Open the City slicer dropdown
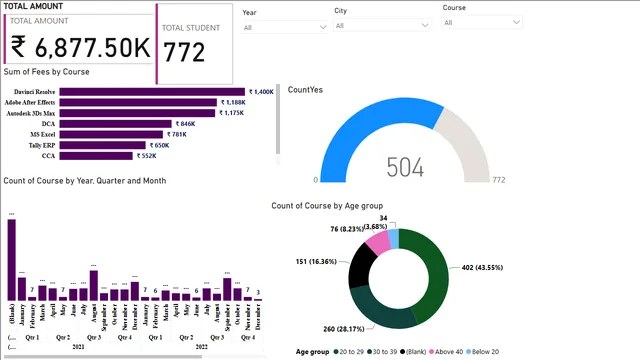 [382, 26]
